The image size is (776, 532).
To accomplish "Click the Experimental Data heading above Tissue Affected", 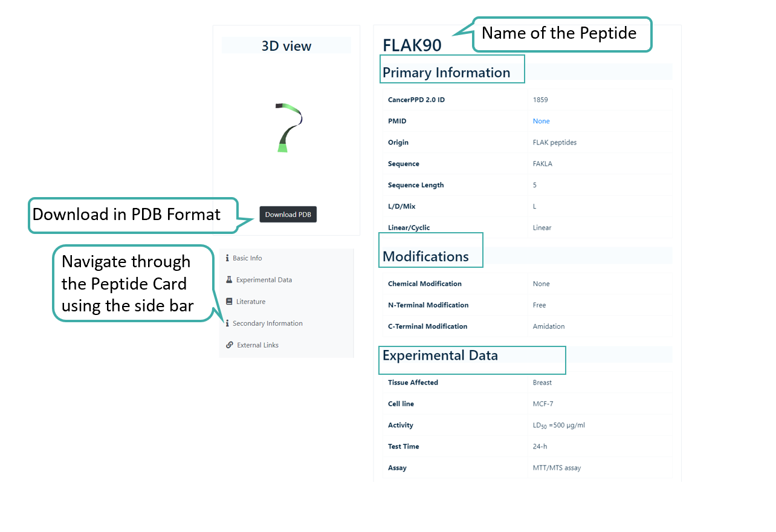I will coord(441,355).
